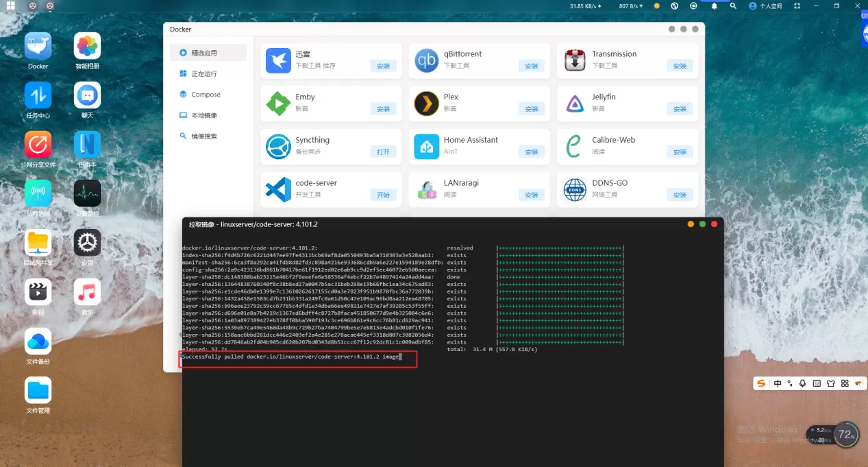Open the Compose section in sidebar
Image resolution: width=868 pixels, height=467 pixels.
tap(205, 95)
